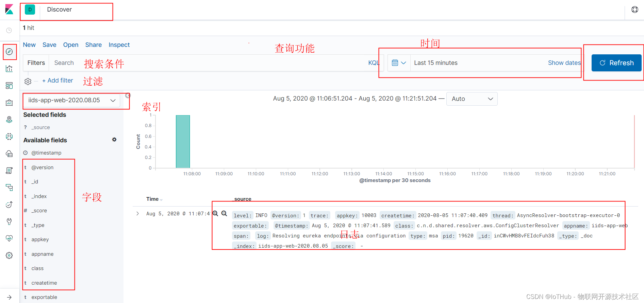Screen dimensions: 644x303
Task: Open Infrastructure icon in sidebar
Action: [9, 154]
